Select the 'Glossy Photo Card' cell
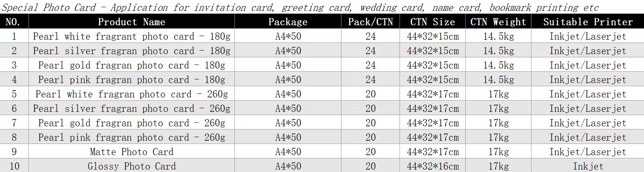 (x=131, y=166)
